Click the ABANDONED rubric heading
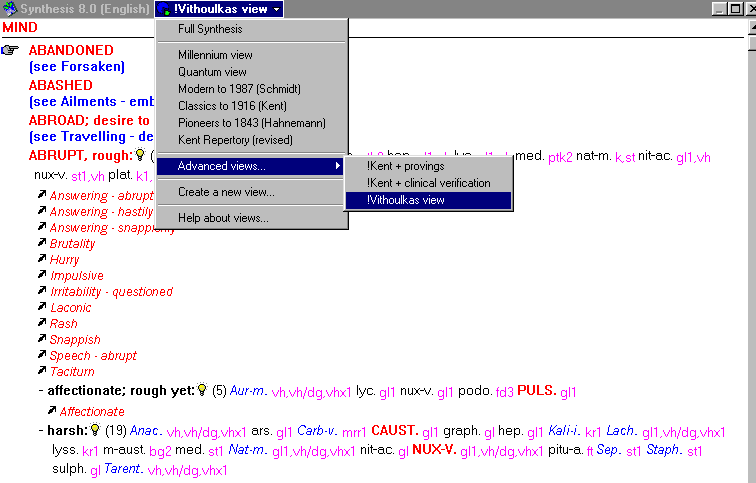This screenshot has width=756, height=483. pos(71,50)
